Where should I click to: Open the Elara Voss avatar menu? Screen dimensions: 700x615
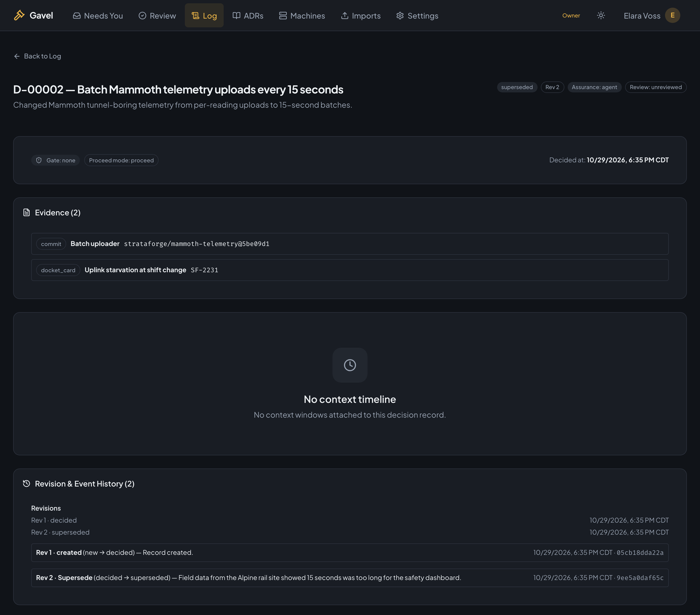point(672,16)
